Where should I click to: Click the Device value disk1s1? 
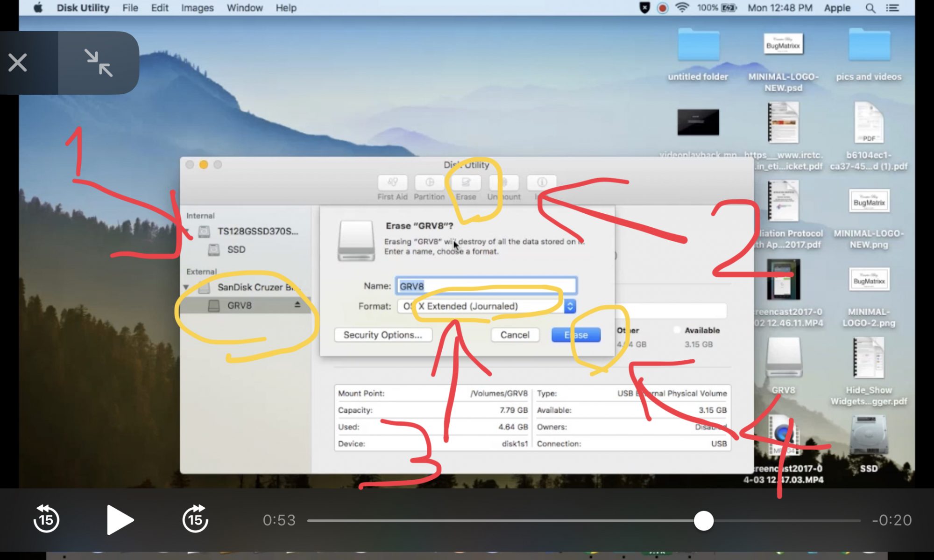coord(515,444)
